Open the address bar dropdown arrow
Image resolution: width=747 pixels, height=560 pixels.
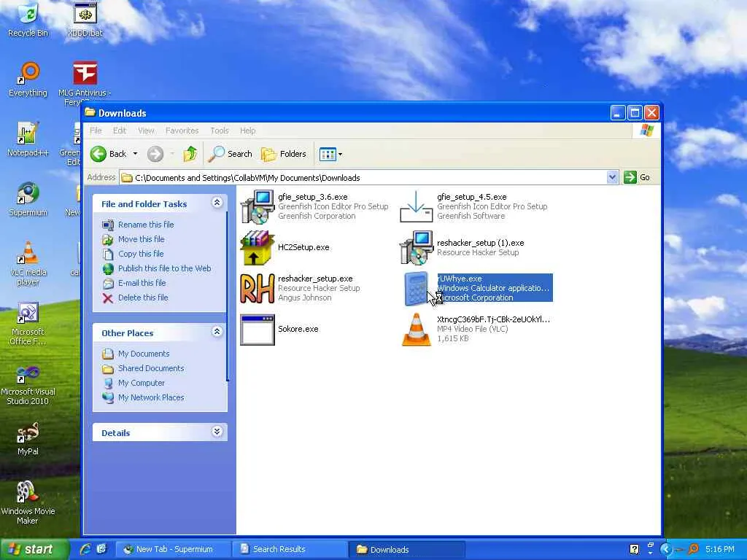[x=612, y=178]
